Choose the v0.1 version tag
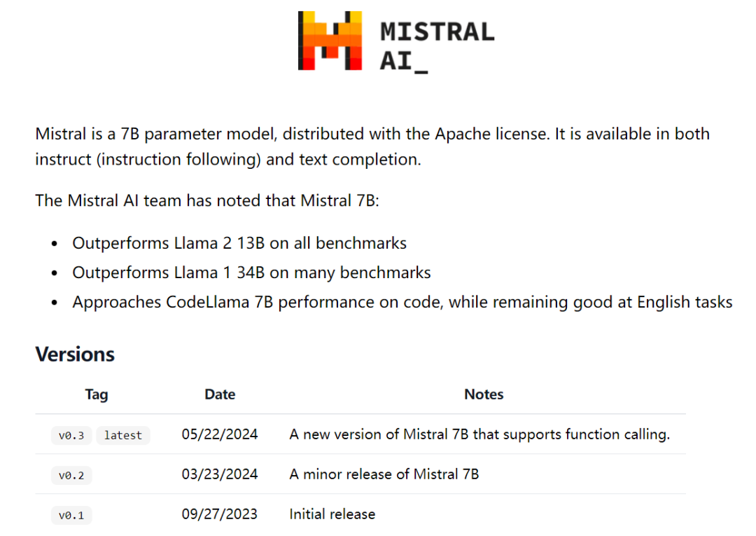Viewport: 756px width, 536px height. pos(71,515)
